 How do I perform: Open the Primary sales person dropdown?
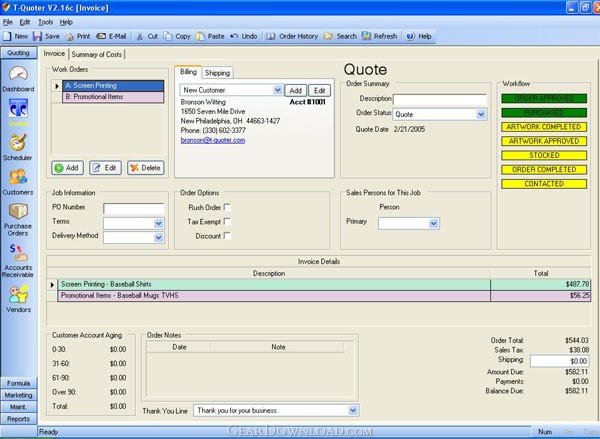(x=433, y=224)
